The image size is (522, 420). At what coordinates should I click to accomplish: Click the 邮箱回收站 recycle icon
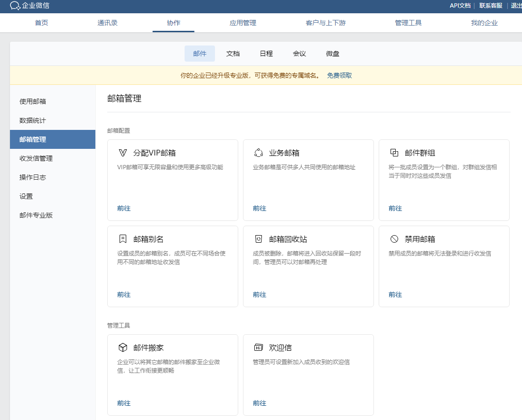click(259, 239)
